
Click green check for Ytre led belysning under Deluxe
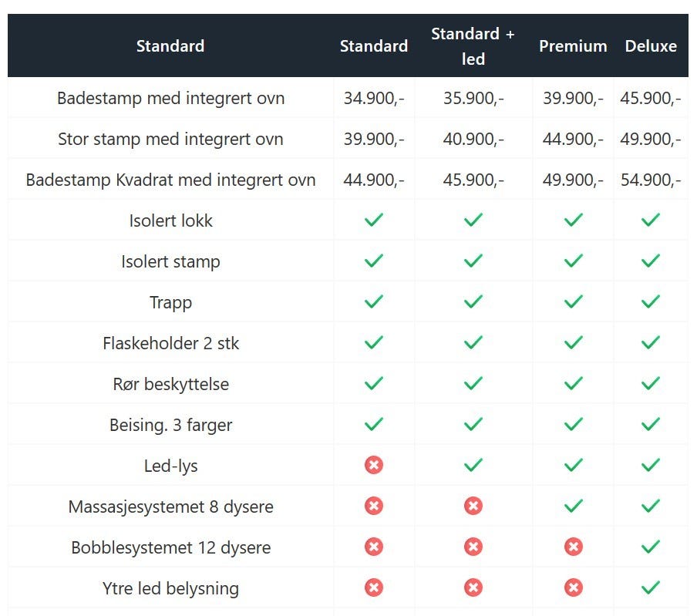(x=651, y=587)
